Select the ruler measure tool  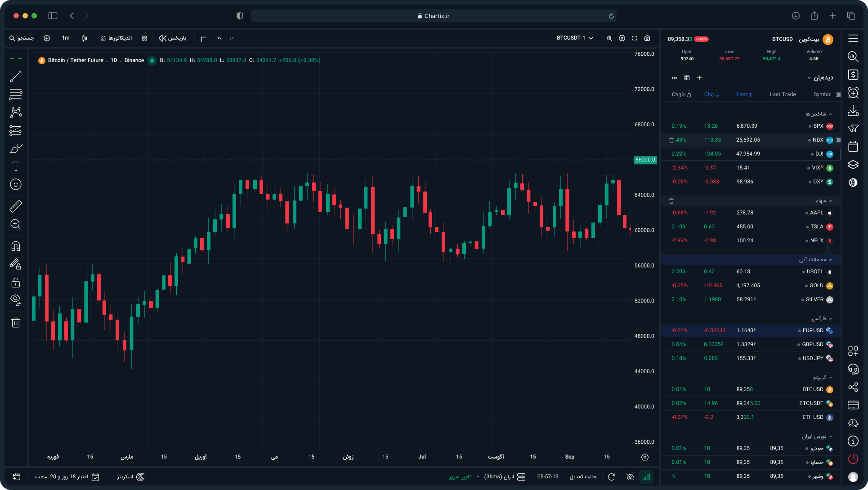(16, 206)
